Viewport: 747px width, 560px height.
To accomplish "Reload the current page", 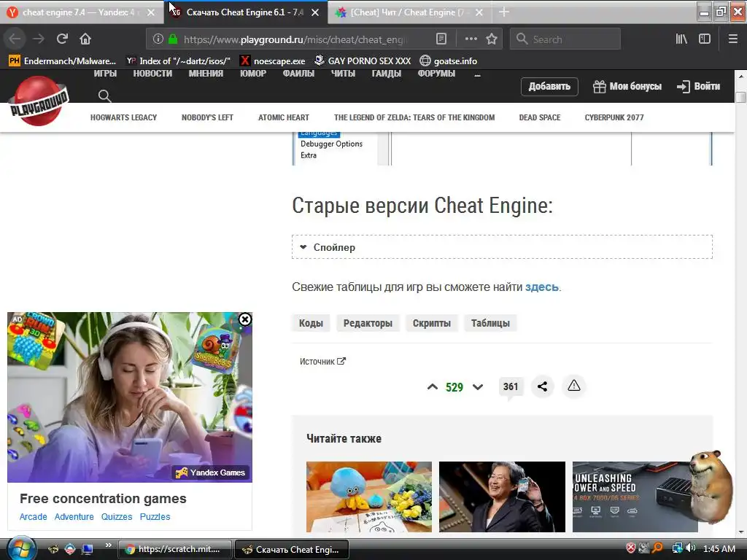I will pos(62,39).
